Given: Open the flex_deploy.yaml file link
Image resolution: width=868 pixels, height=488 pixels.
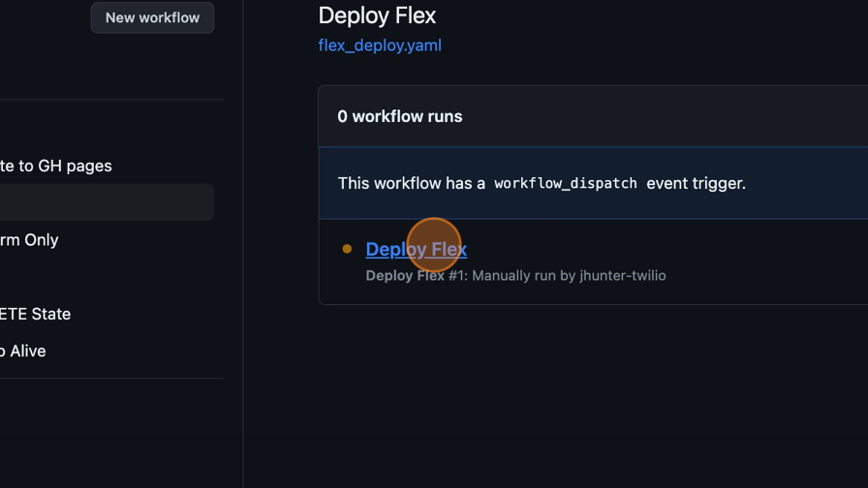Looking at the screenshot, I should click(x=380, y=46).
